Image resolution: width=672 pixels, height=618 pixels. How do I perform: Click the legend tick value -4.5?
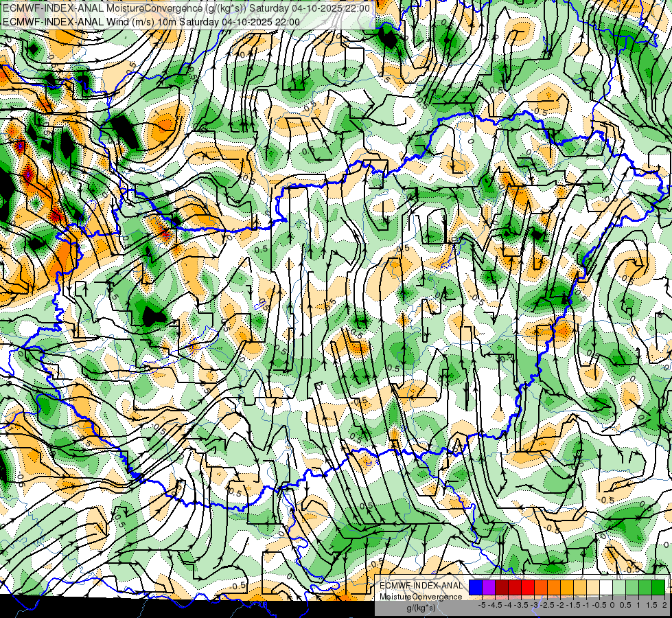click(496, 605)
